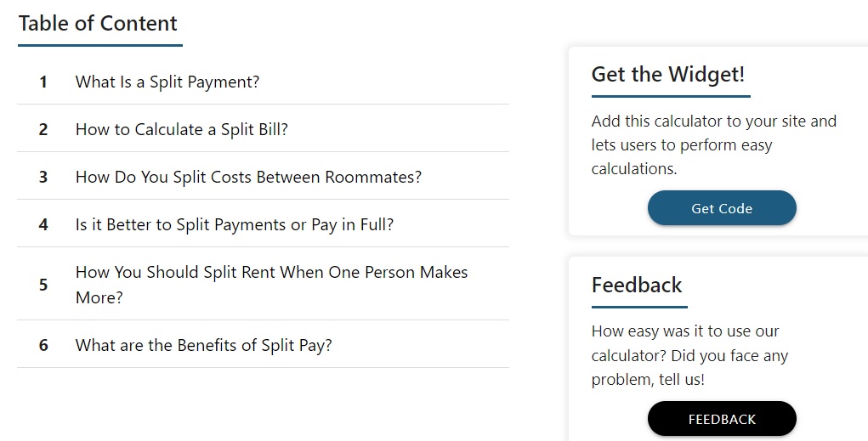
Task: Click the Get Code button
Action: 722,208
